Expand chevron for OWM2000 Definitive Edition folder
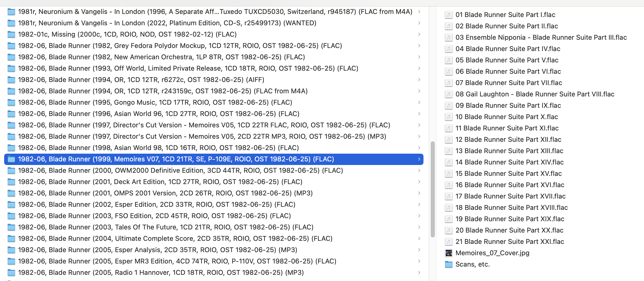 point(419,170)
